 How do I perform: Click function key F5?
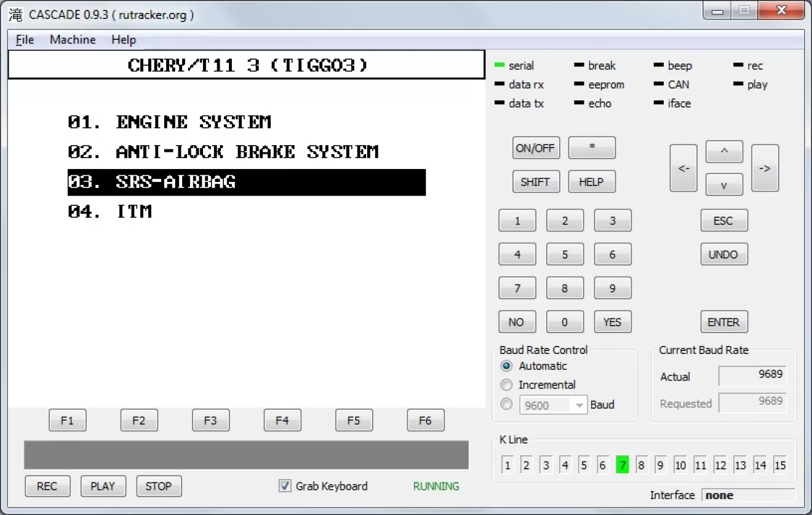click(354, 421)
